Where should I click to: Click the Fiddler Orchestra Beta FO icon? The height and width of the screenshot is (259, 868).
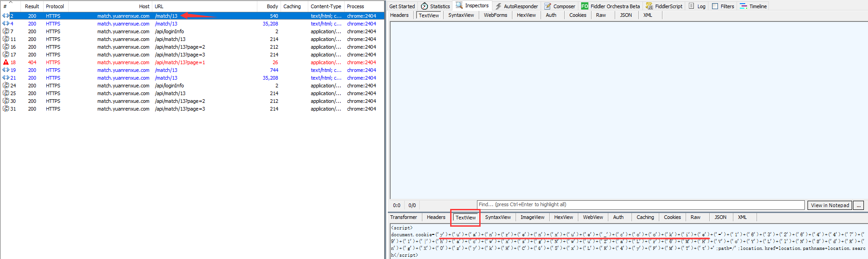coord(585,6)
